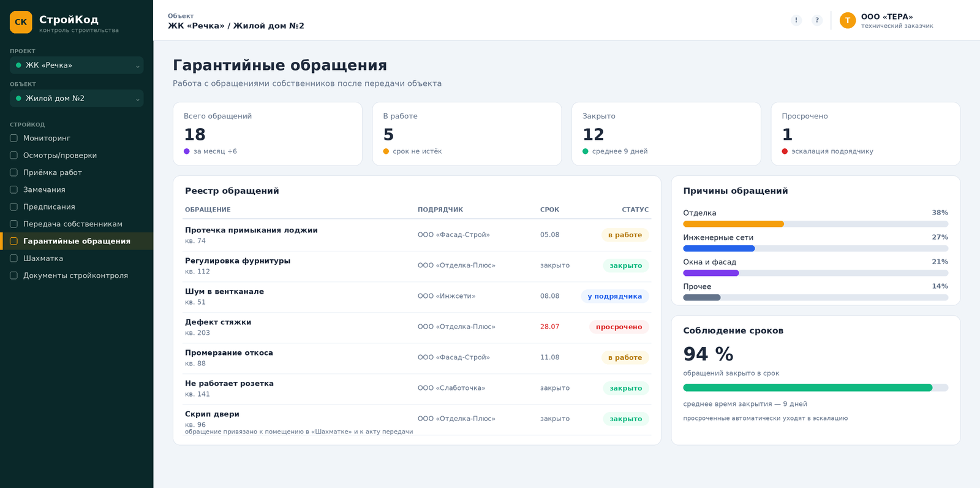Click the blue Инженерные сети bar

(719, 248)
